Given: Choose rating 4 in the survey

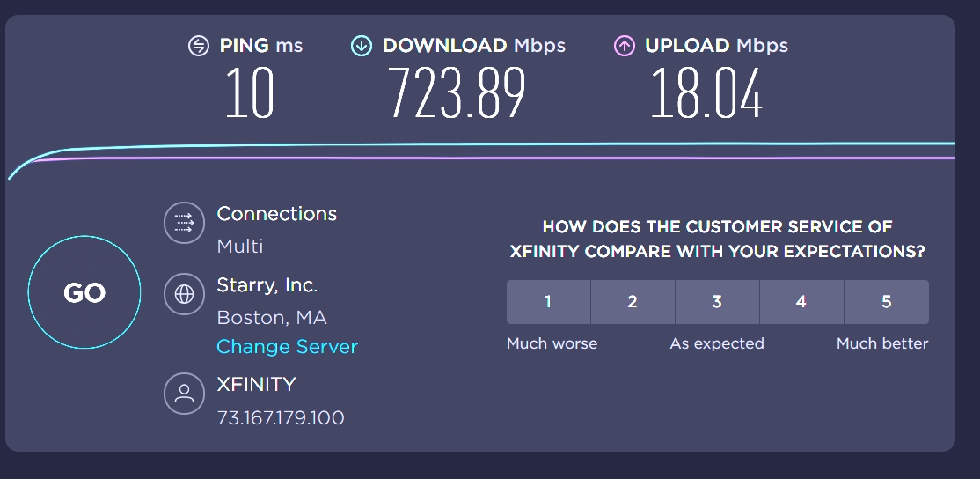Looking at the screenshot, I should 801,302.
